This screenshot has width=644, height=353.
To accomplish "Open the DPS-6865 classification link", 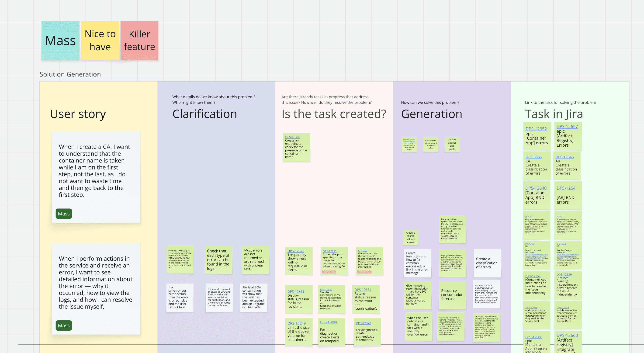I will [533, 157].
